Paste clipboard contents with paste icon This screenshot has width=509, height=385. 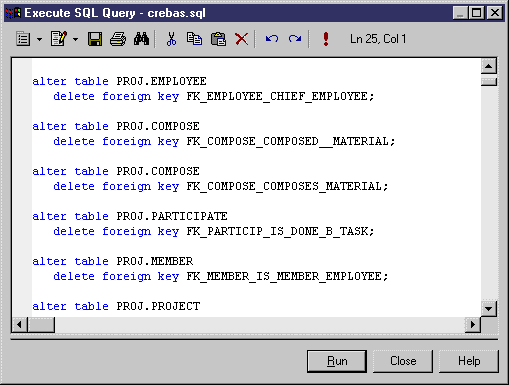pos(218,39)
